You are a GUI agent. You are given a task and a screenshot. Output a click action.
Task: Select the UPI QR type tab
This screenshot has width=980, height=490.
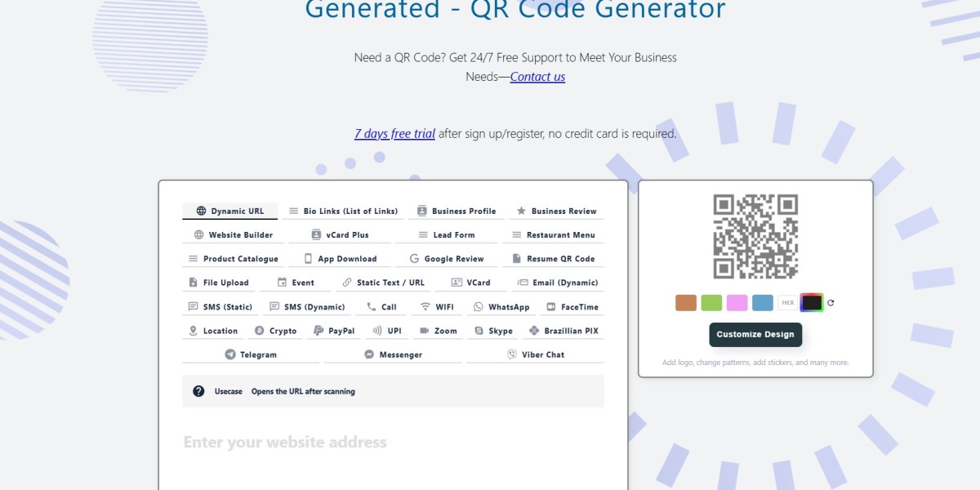click(387, 331)
